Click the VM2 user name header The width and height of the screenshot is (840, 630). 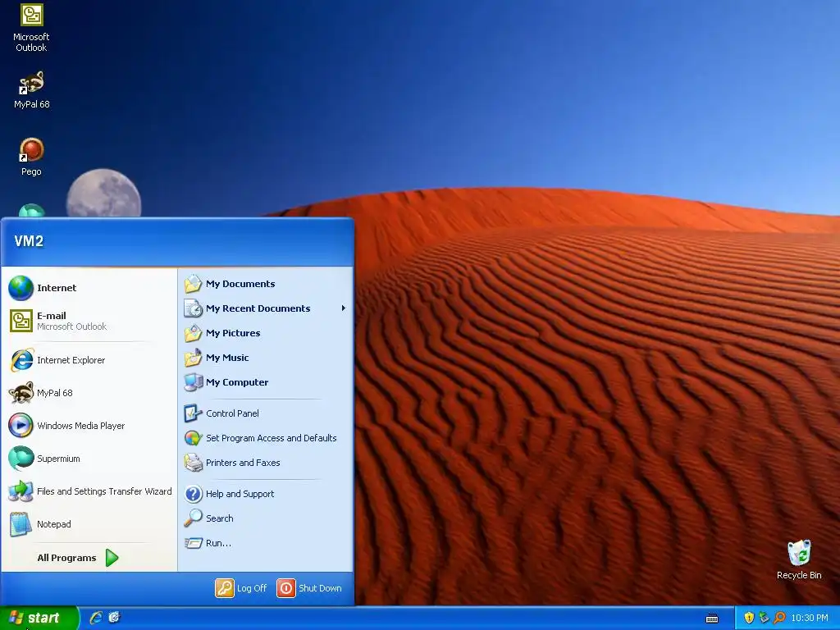(29, 241)
